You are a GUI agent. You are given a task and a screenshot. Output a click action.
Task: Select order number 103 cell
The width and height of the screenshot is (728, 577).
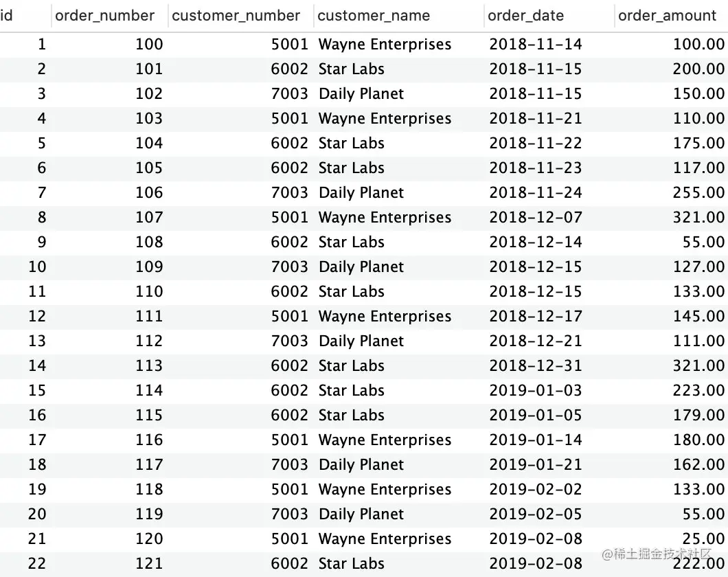[149, 118]
